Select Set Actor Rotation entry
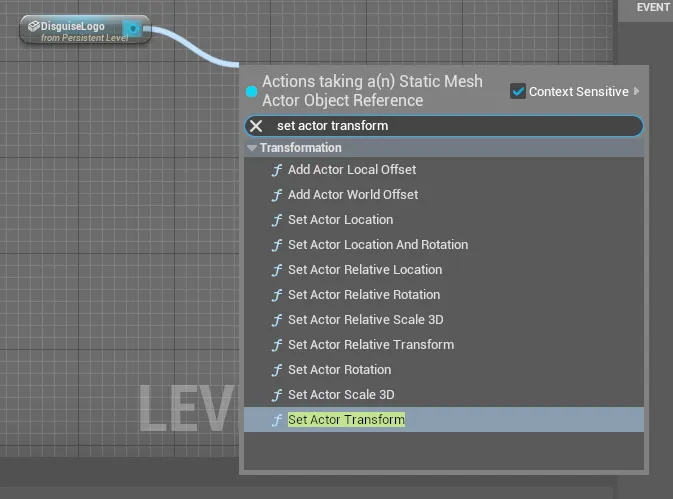The height and width of the screenshot is (499, 673). click(x=339, y=370)
